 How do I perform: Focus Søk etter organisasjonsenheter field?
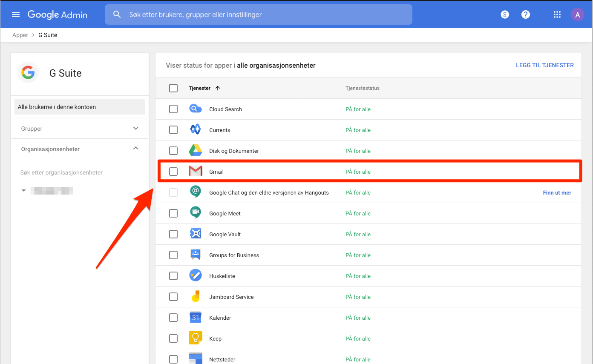[80, 172]
